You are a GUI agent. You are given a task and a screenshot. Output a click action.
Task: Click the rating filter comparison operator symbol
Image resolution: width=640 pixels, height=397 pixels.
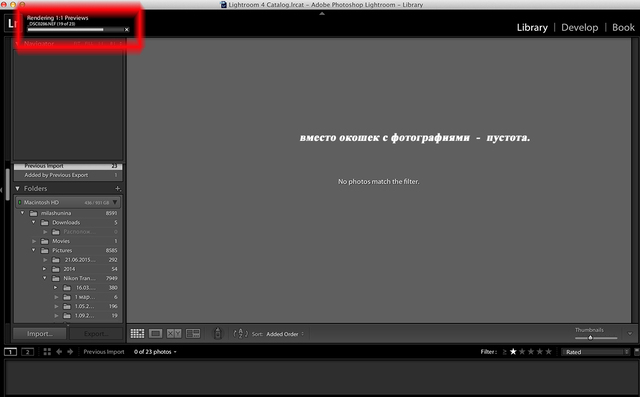[504, 352]
